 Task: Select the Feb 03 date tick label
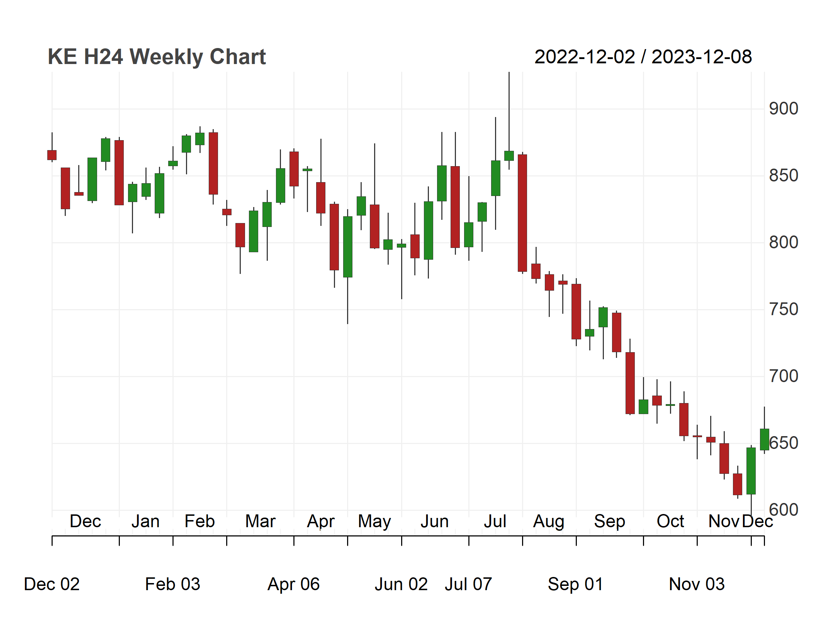point(172,584)
